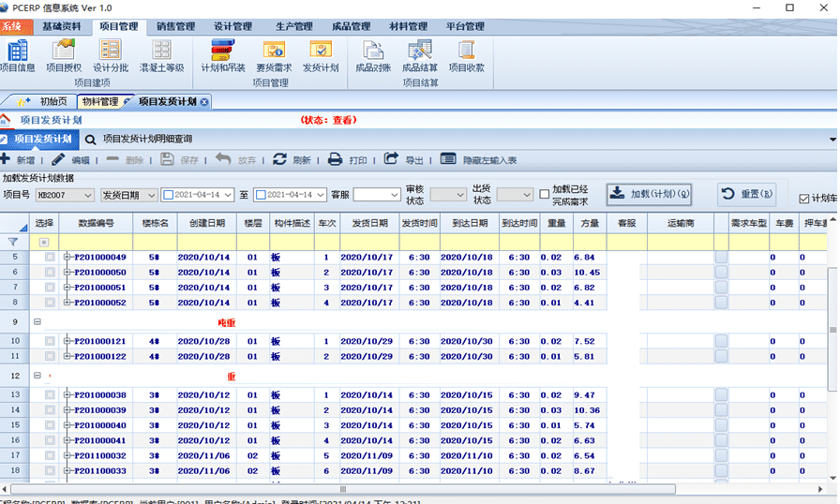
Task: Check select box for row P201000038
Action: click(x=50, y=395)
